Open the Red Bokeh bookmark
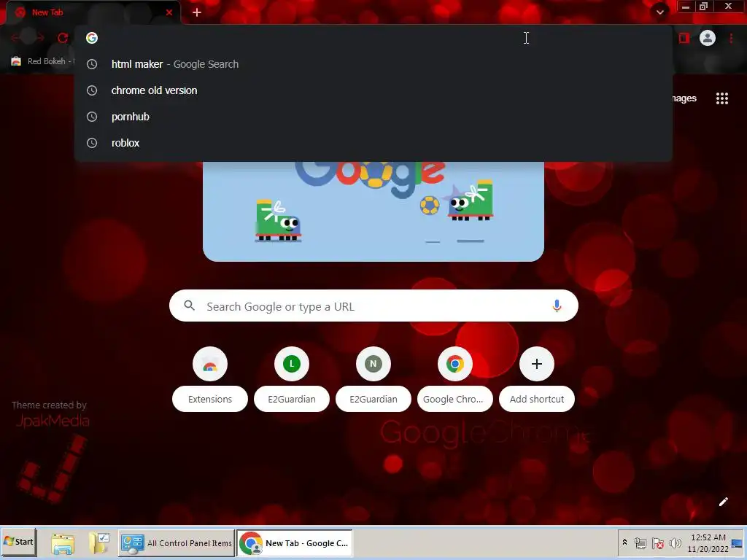 tap(42, 61)
